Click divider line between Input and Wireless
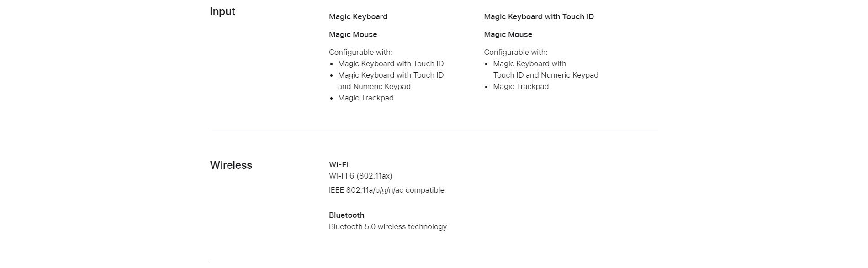This screenshot has height=268, width=868. pyautogui.click(x=434, y=131)
